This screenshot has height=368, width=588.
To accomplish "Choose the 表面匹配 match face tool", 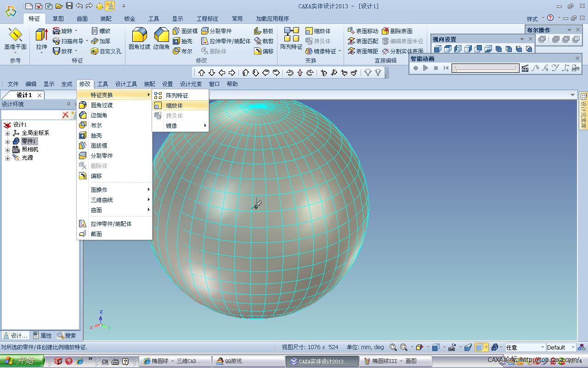I will 363,41.
